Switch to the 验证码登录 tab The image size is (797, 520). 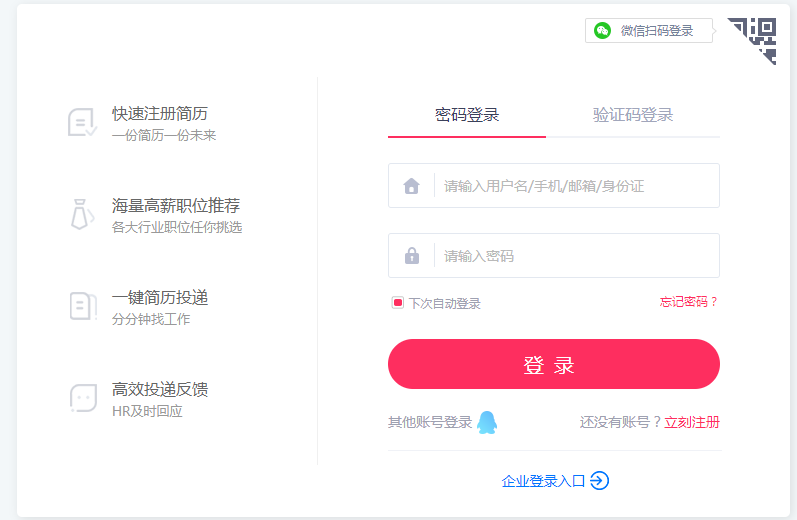point(633,115)
